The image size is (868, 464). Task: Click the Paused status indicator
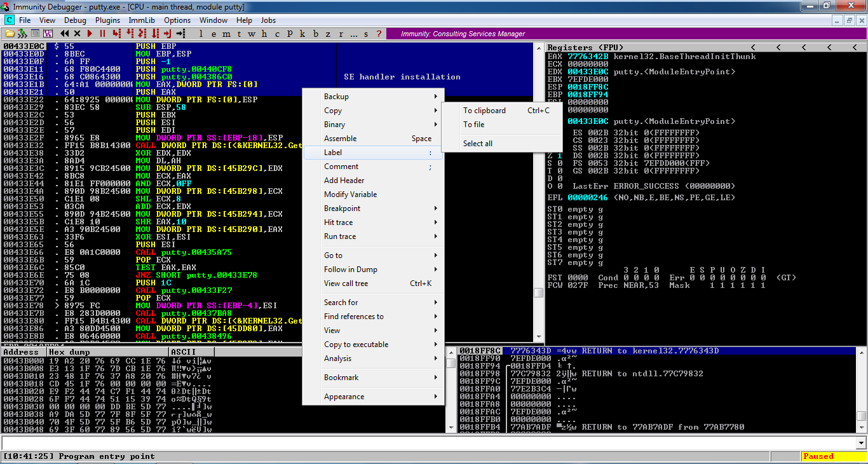click(x=833, y=456)
